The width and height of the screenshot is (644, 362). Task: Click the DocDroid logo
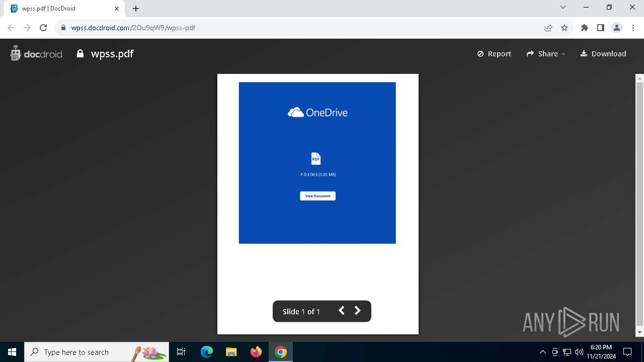point(36,54)
